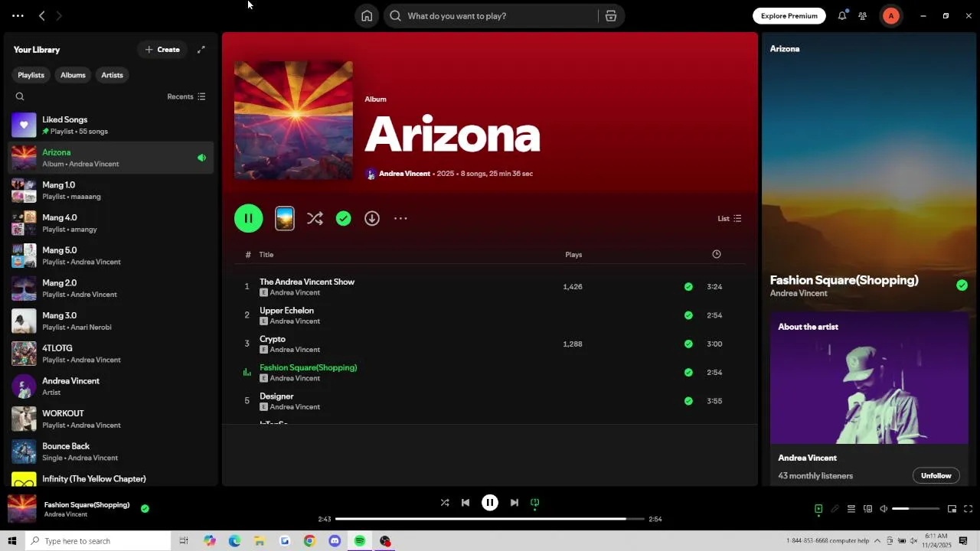Adjust the volume slider
This screenshot has width=980, height=551.
[916, 509]
